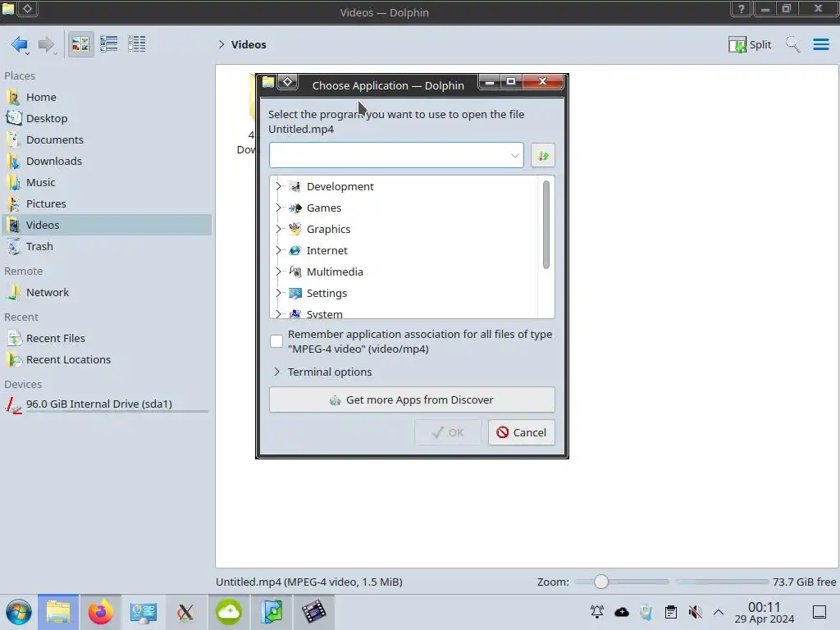
Task: Expand the Multimedia category
Action: (x=278, y=272)
